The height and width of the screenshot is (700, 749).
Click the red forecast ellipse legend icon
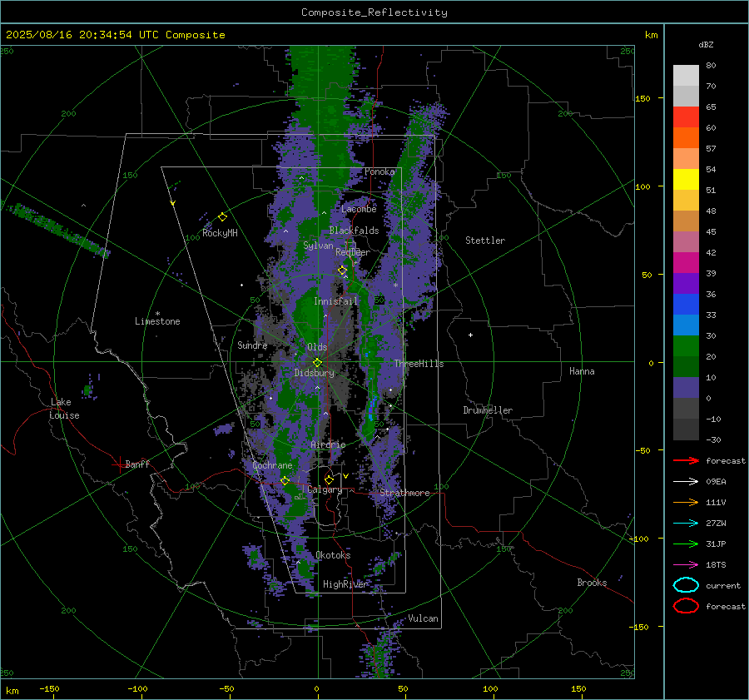click(x=686, y=606)
